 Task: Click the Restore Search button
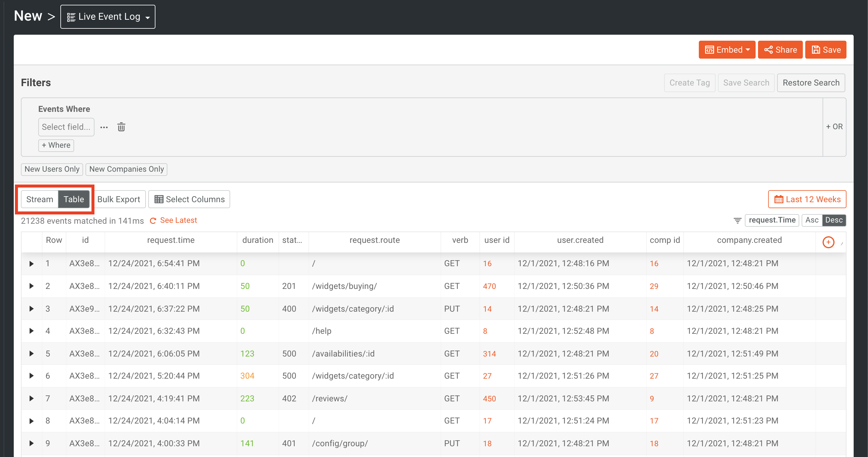[811, 83]
